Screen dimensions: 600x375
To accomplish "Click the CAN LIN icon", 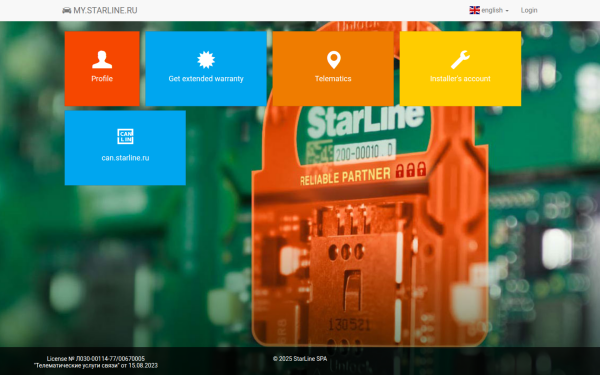I will click(125, 136).
